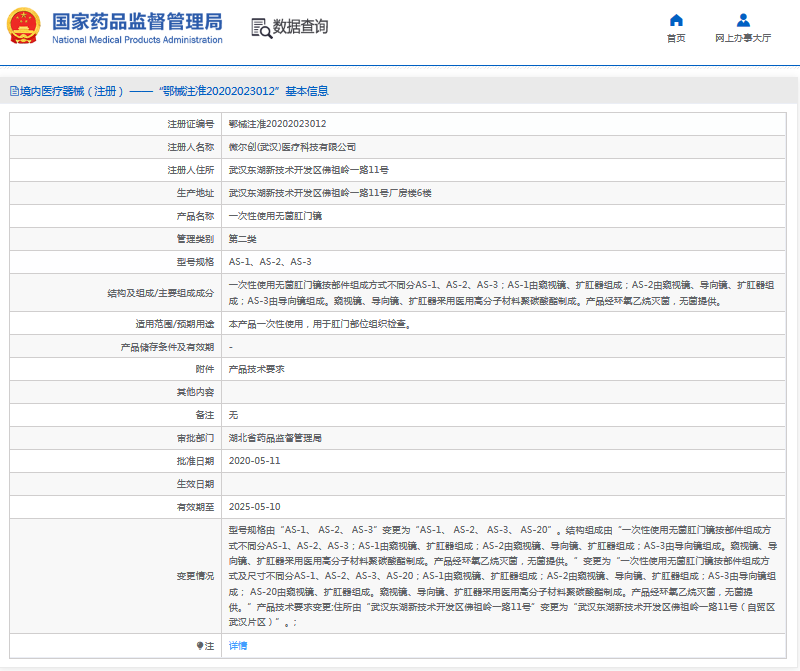The image size is (800, 671).
Task: Click the 变更情况 change description paragraph
Action: tap(503, 576)
